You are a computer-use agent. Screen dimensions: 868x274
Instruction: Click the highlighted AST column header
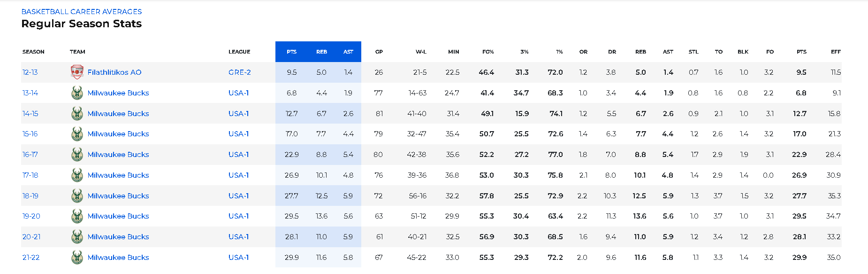(x=348, y=52)
